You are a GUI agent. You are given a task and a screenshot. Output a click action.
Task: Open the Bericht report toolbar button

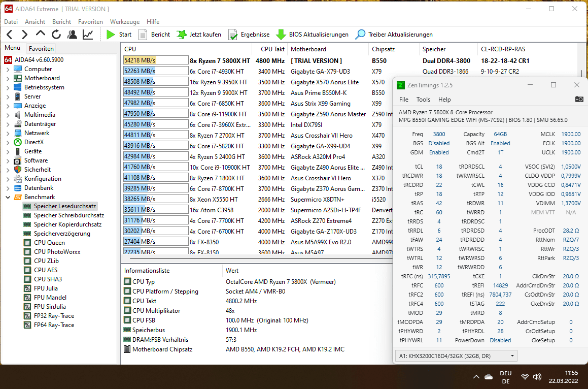pos(155,35)
